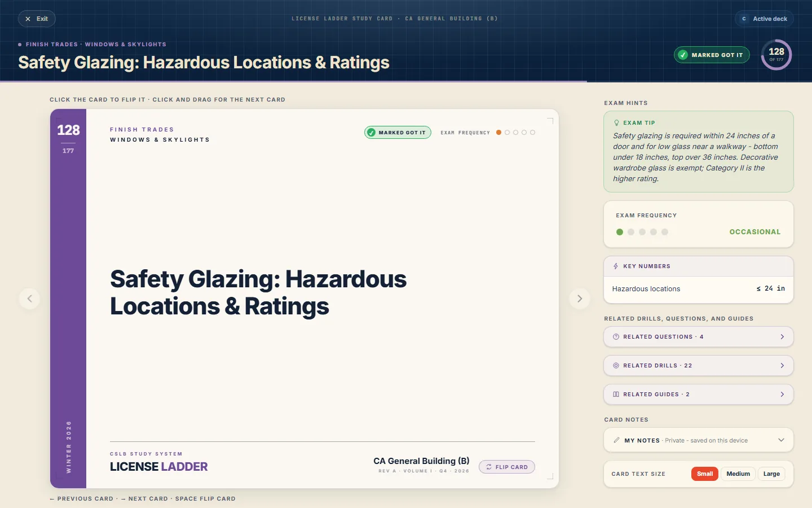Click the CA General Building (B) card footer label
Image resolution: width=812 pixels, height=508 pixels.
[421, 461]
